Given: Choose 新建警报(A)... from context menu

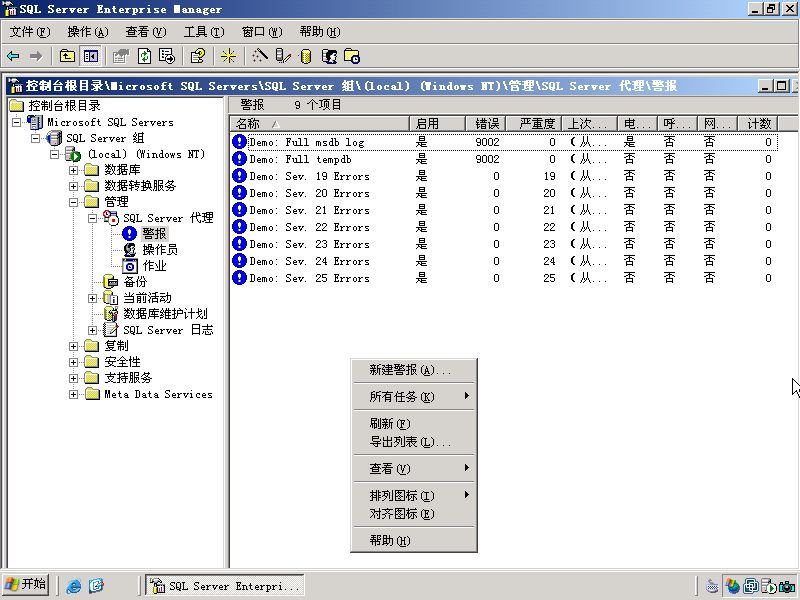Looking at the screenshot, I should pyautogui.click(x=414, y=370).
